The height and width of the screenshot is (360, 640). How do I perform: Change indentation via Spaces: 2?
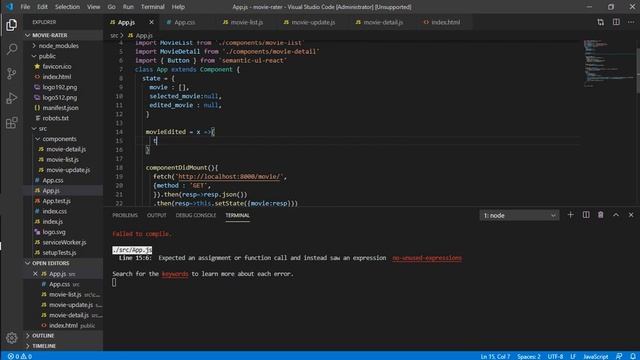click(529, 356)
